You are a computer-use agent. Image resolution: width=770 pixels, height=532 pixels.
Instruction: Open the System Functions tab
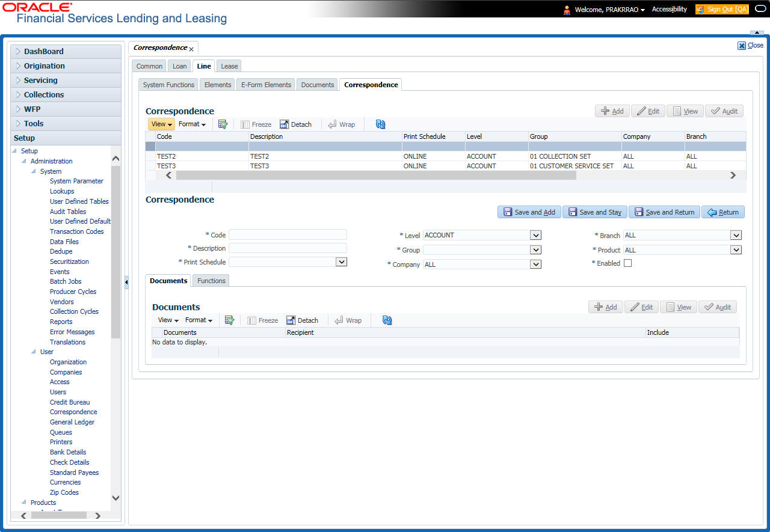[x=168, y=85]
